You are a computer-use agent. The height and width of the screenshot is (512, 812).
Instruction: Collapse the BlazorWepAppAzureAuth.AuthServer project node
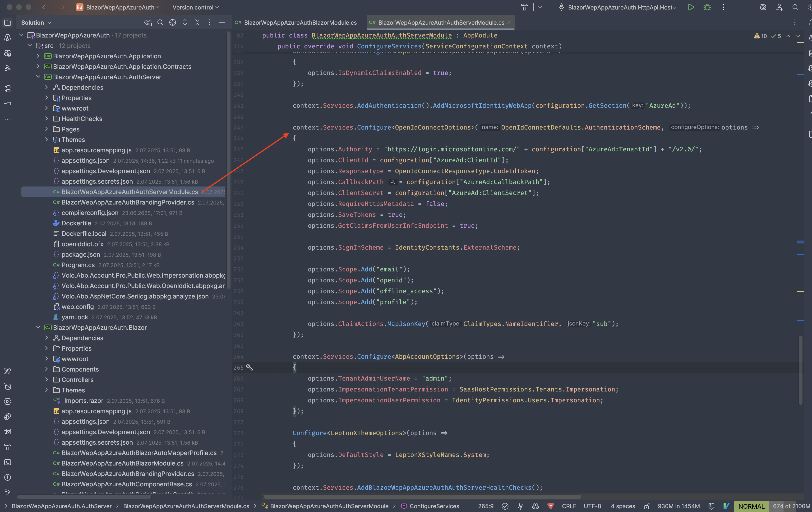[x=38, y=77]
